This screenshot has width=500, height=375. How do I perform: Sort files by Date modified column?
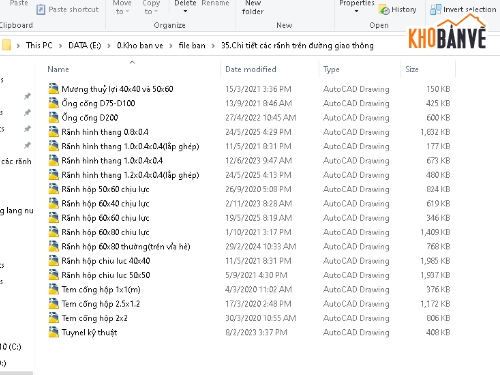point(251,69)
